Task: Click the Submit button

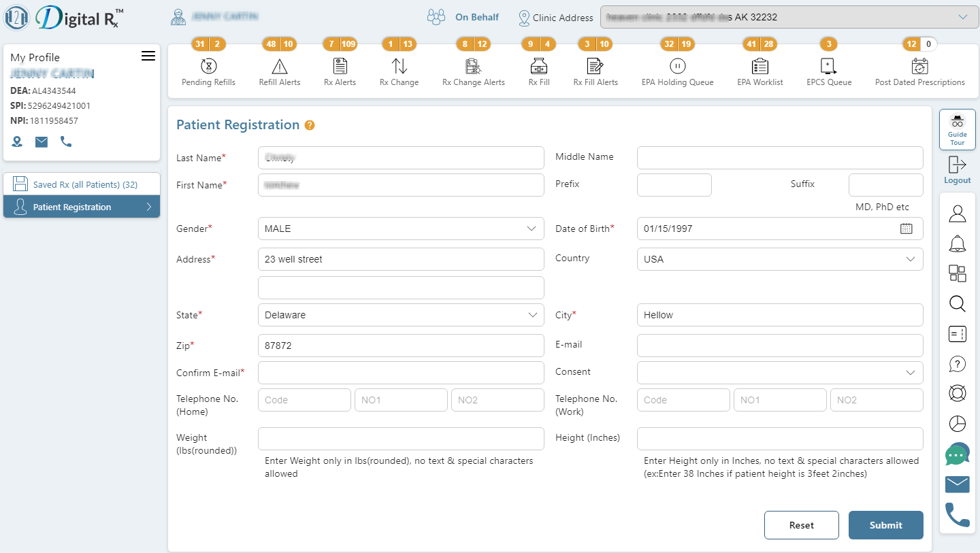Action: pos(885,525)
